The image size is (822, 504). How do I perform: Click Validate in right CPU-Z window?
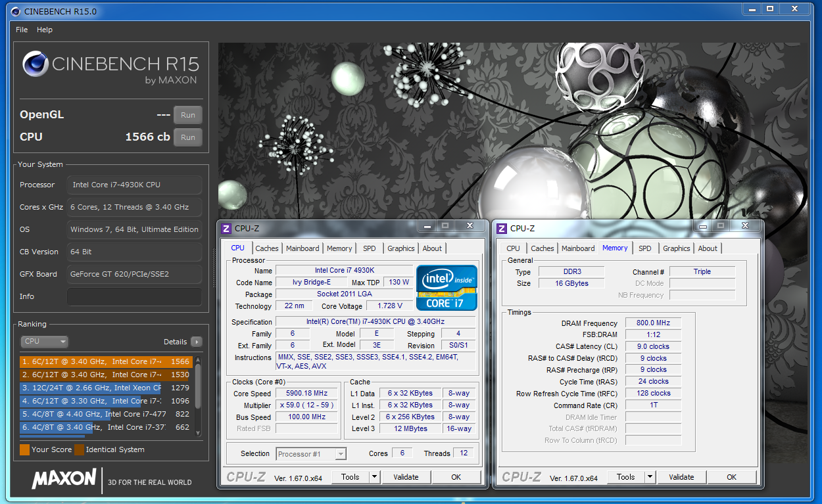(681, 477)
